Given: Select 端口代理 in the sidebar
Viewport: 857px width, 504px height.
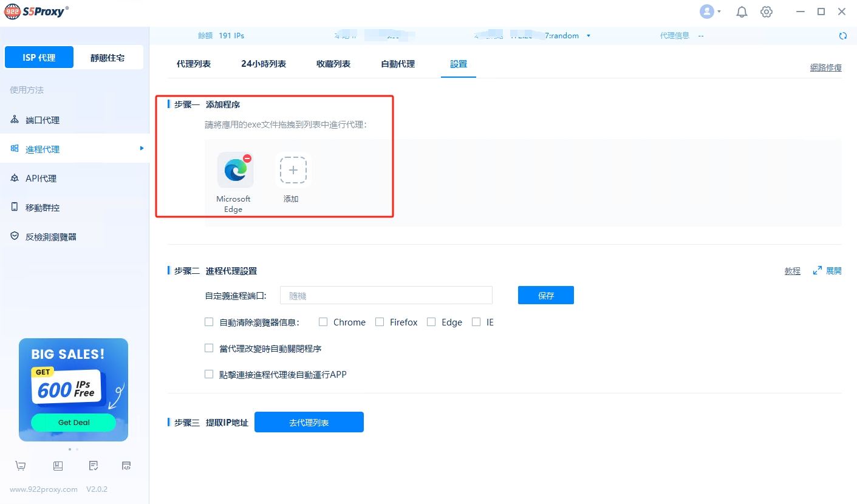Looking at the screenshot, I should tap(43, 120).
